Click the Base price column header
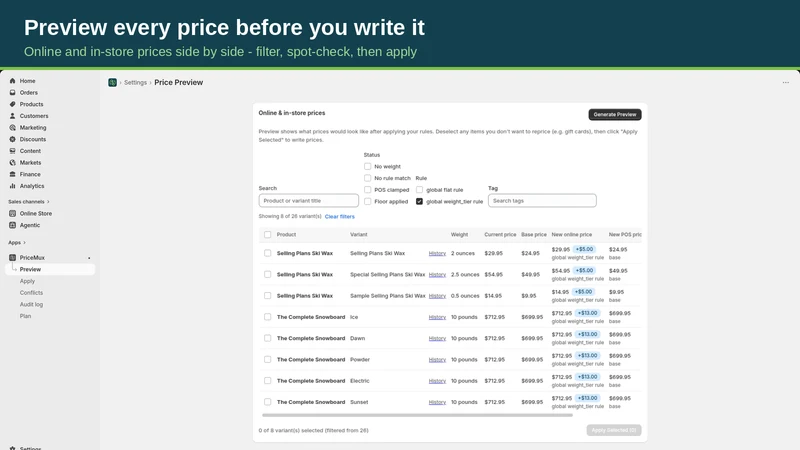 coord(534,235)
